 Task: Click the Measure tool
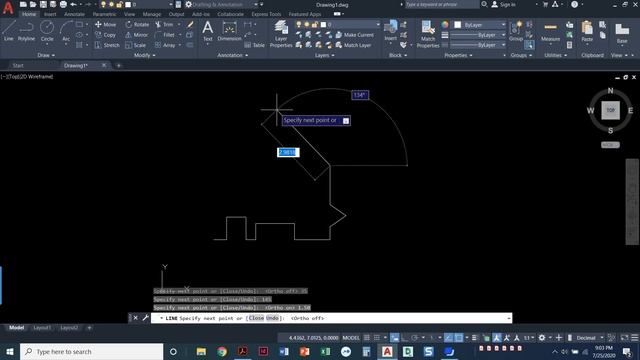tap(551, 31)
